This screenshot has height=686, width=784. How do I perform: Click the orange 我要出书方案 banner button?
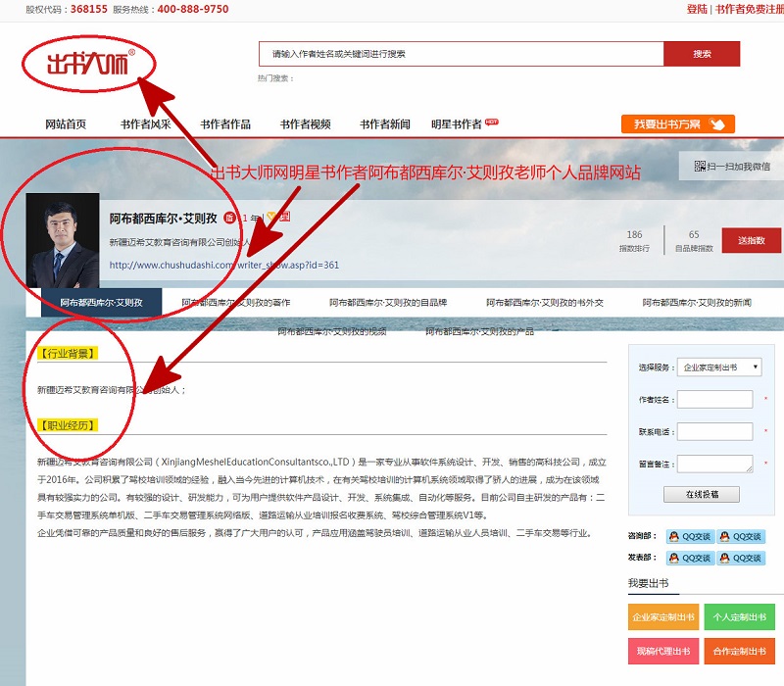(677, 124)
